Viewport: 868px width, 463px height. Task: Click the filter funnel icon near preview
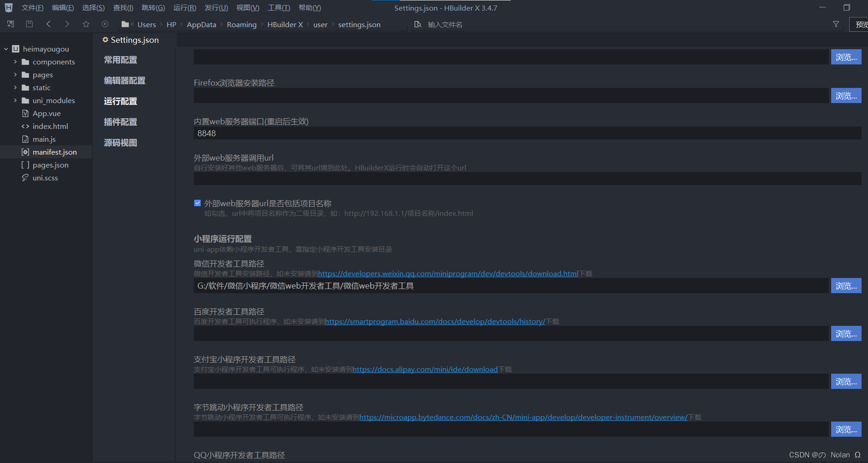[836, 24]
